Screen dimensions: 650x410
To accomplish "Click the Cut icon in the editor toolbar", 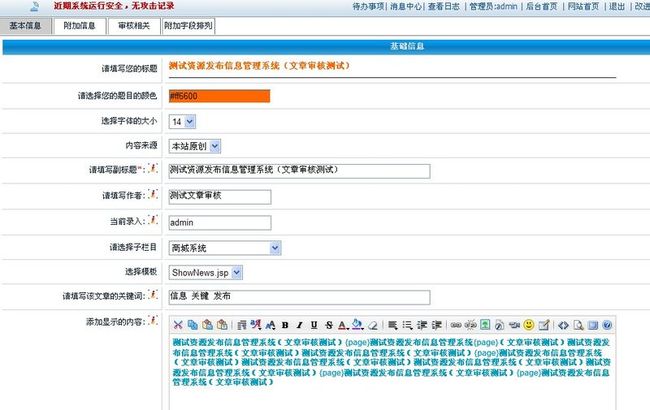I will [178, 325].
